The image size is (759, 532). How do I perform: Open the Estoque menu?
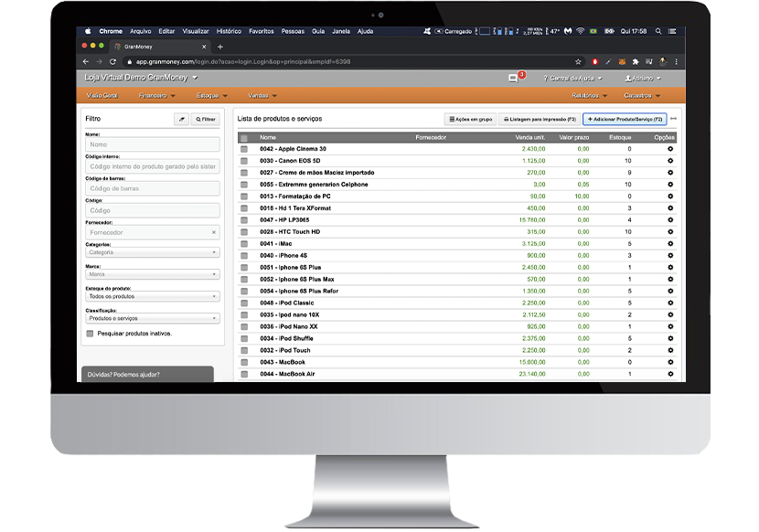(211, 96)
